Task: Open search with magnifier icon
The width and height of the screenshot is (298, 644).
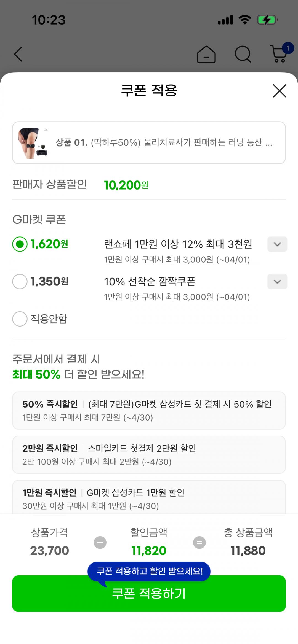Action: pyautogui.click(x=243, y=54)
